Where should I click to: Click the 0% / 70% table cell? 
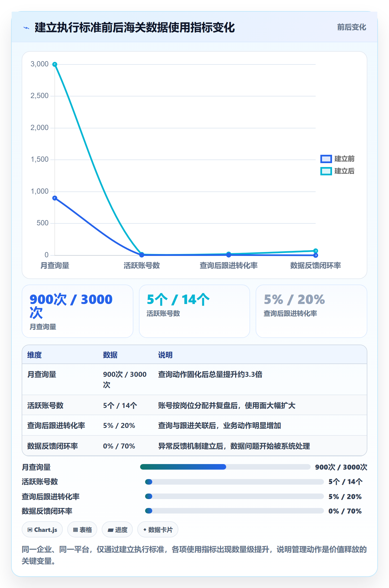pos(119,446)
